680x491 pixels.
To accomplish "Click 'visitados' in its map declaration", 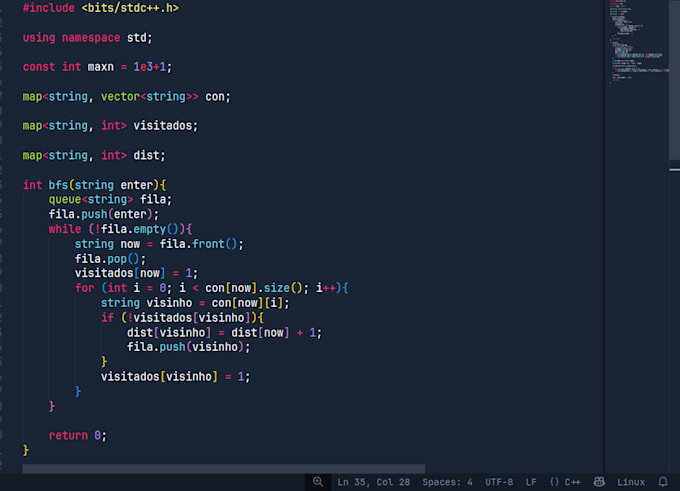I will 163,126.
